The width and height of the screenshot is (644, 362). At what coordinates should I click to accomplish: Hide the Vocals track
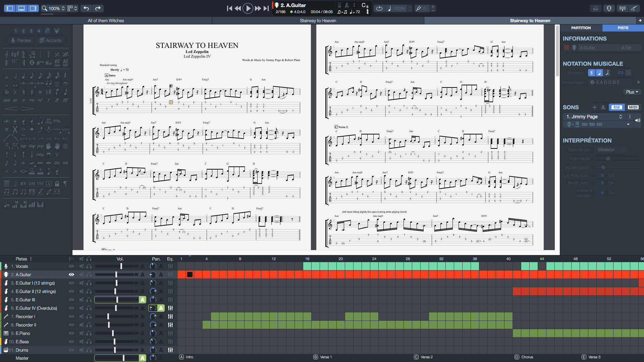[x=71, y=266]
